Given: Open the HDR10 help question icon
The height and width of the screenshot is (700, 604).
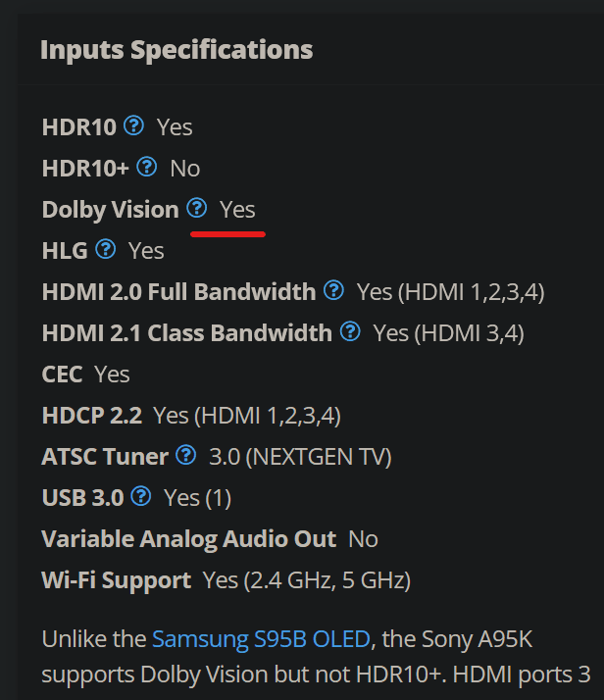Looking at the screenshot, I should pos(133,125).
